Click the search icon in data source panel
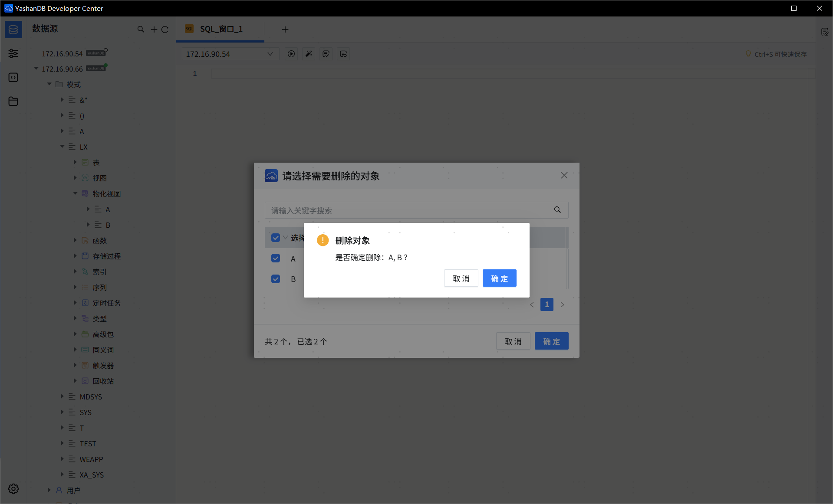Screen dimensions: 833x504 tap(141, 29)
